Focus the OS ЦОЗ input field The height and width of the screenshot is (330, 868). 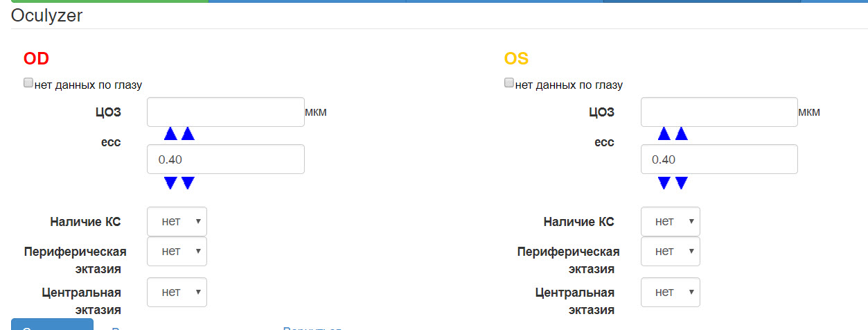click(x=719, y=112)
